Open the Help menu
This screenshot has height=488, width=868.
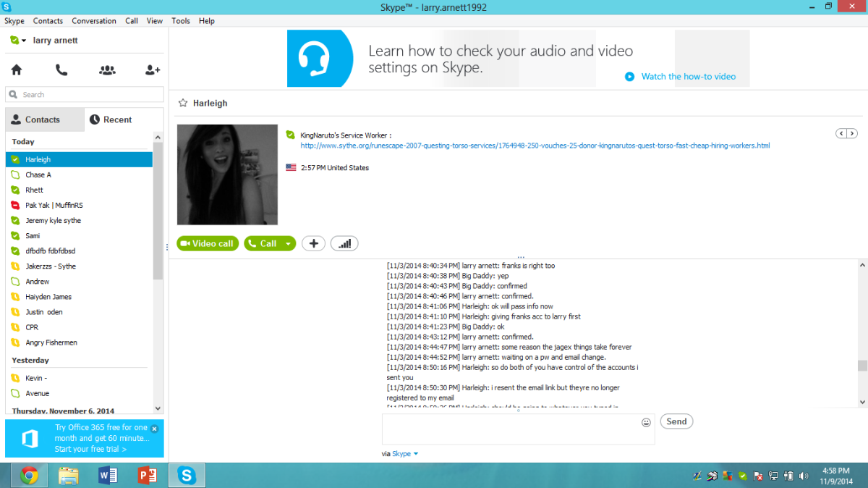click(x=207, y=21)
